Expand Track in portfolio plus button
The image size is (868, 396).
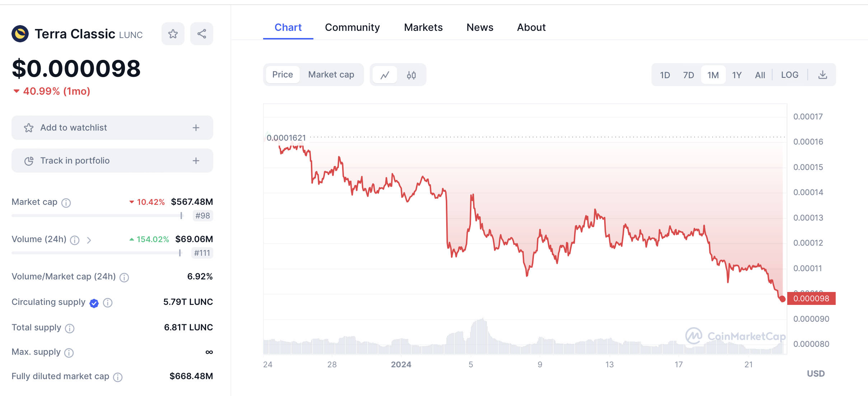point(196,161)
